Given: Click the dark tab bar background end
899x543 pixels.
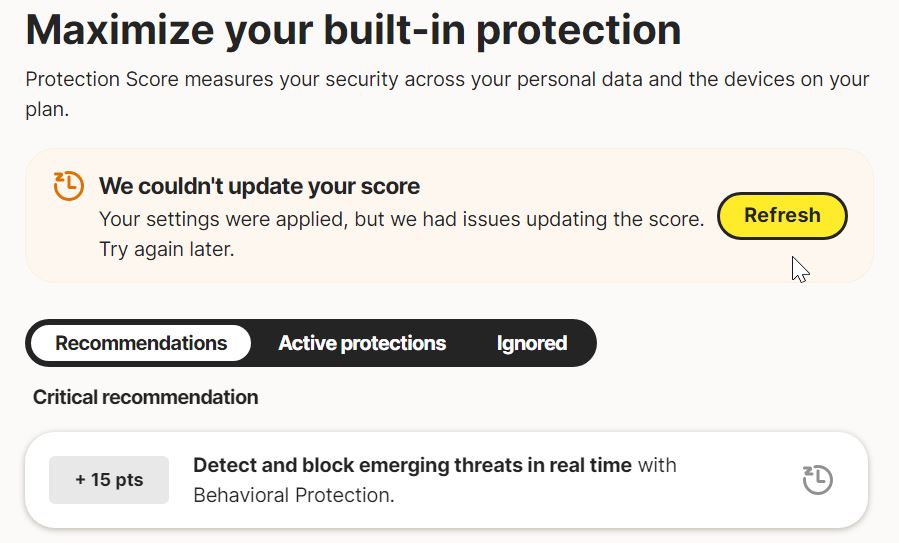Looking at the screenshot, I should 584,343.
